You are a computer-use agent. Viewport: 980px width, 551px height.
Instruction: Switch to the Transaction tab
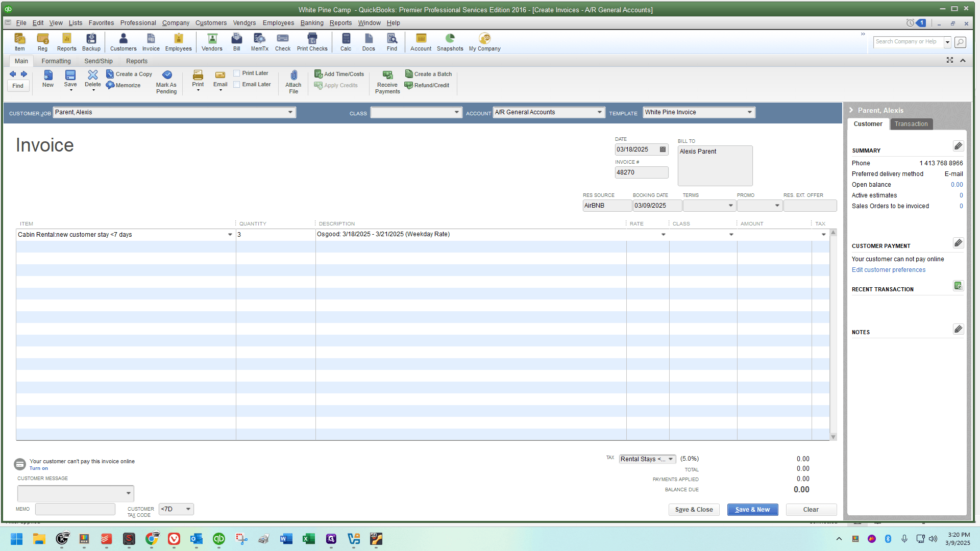[911, 124]
